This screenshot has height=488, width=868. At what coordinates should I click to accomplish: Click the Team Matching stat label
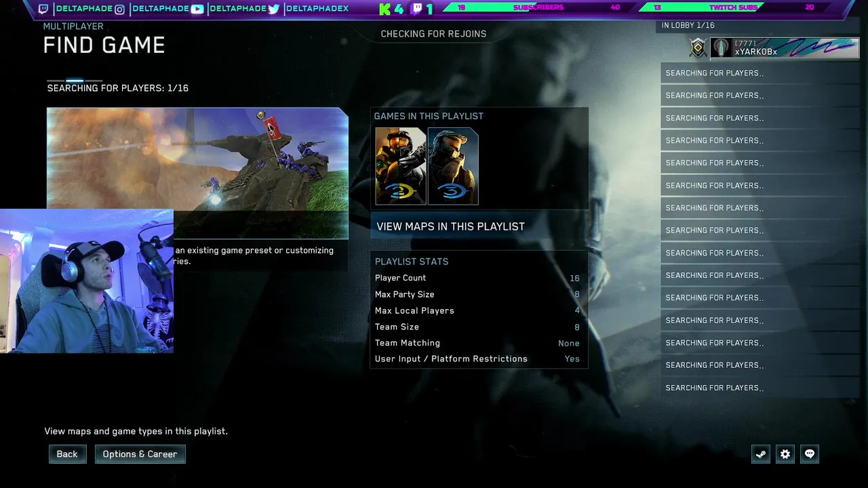[408, 343]
